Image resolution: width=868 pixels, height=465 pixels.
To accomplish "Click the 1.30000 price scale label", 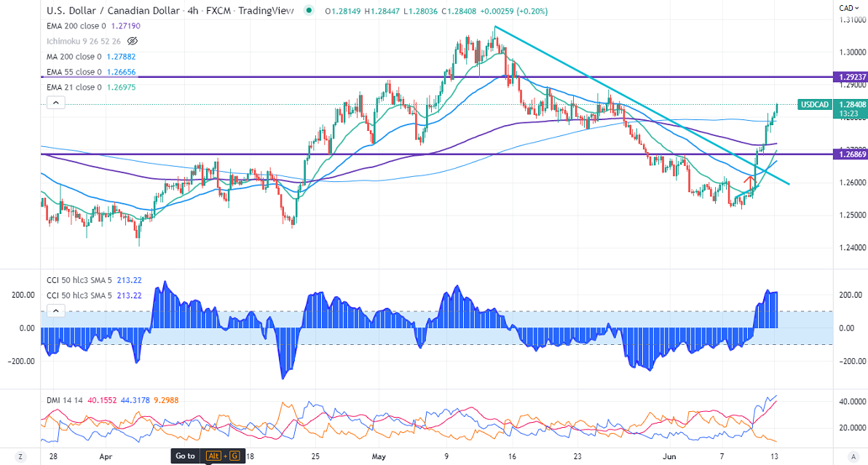I will tap(853, 52).
